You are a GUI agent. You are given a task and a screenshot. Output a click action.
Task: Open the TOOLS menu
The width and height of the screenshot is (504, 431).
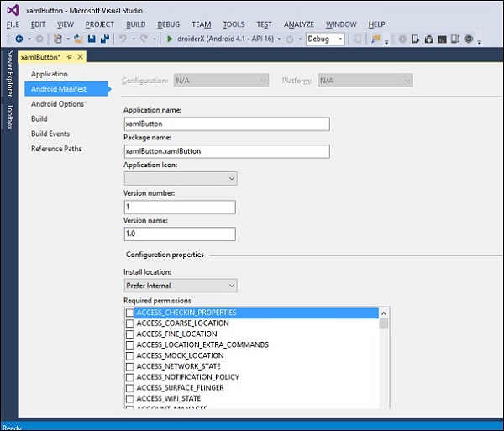234,24
